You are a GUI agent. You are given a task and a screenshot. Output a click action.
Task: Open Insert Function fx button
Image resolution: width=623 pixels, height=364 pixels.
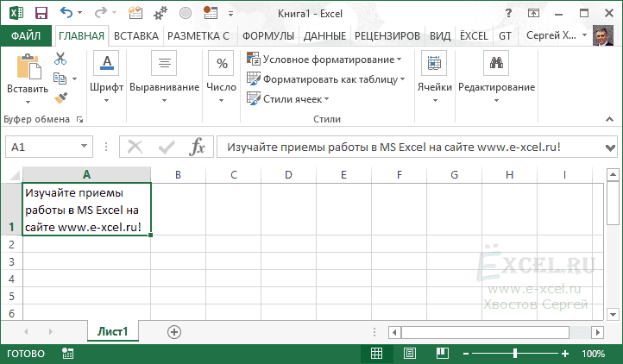click(197, 147)
